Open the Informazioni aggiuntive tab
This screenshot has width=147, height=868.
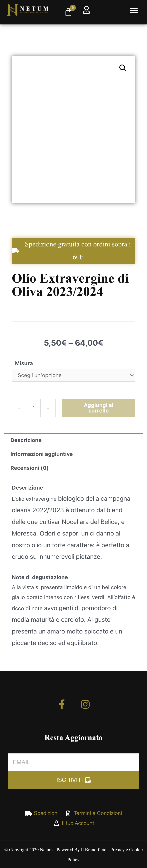tap(42, 454)
